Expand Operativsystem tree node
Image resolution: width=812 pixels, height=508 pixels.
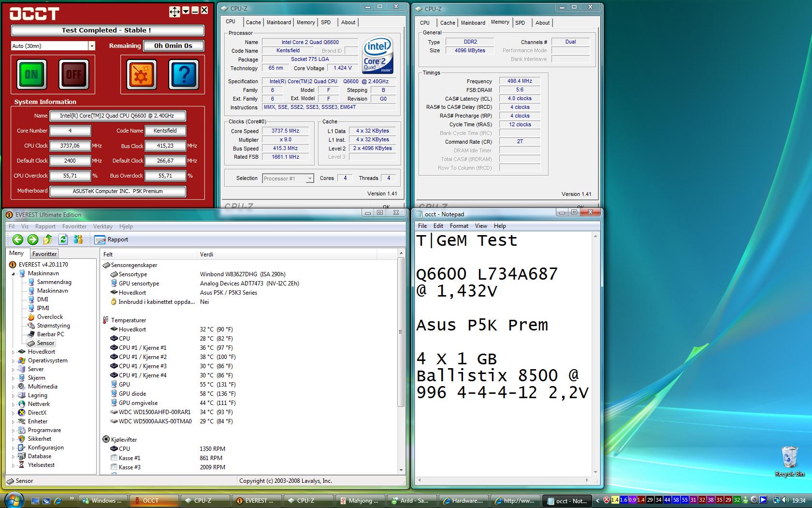pyautogui.click(x=14, y=360)
